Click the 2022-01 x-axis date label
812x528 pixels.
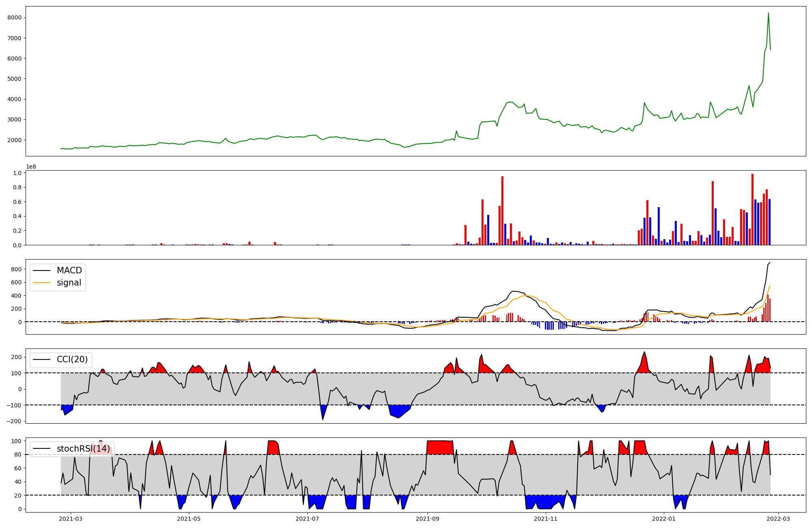point(664,518)
